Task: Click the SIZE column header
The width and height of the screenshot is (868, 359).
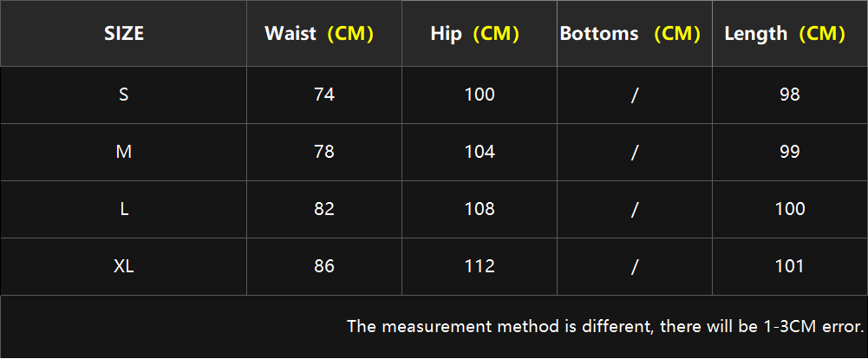Action: tap(124, 34)
